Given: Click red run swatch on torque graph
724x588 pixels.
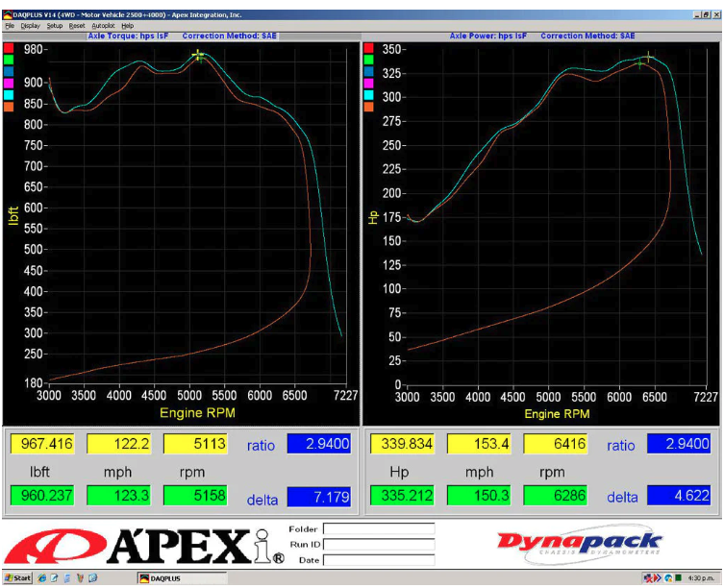Looking at the screenshot, I should click(x=9, y=48).
